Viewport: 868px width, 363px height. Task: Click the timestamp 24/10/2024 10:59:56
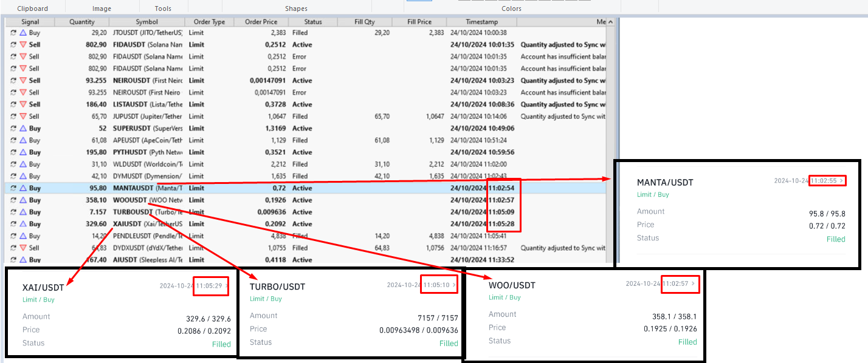point(482,152)
